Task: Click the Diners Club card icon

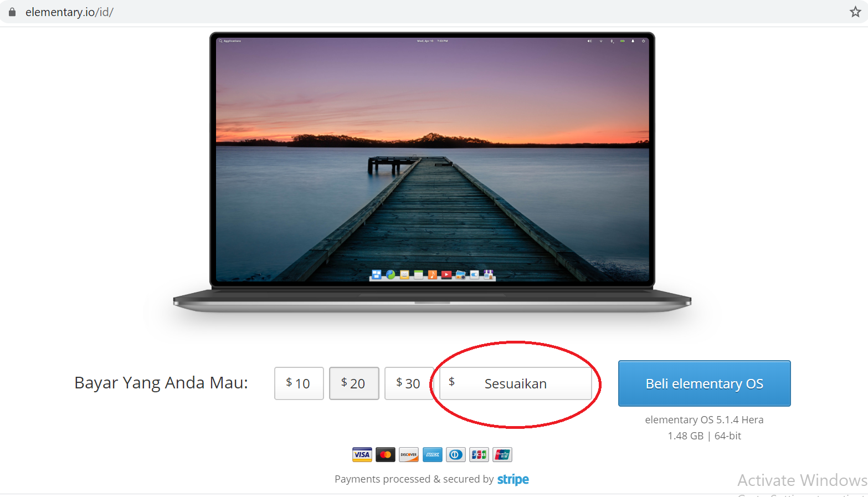Action: click(455, 455)
